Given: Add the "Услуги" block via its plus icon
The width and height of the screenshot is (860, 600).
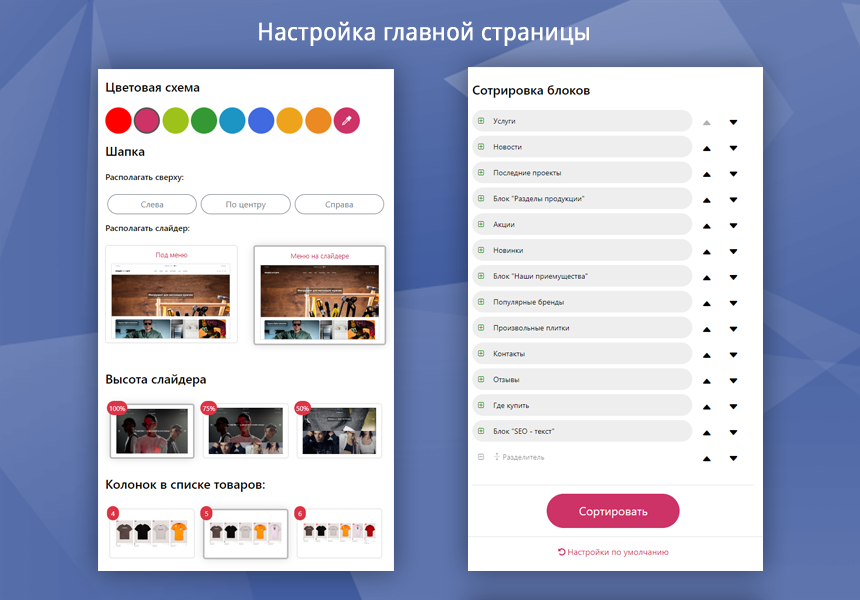Looking at the screenshot, I should 481,120.
